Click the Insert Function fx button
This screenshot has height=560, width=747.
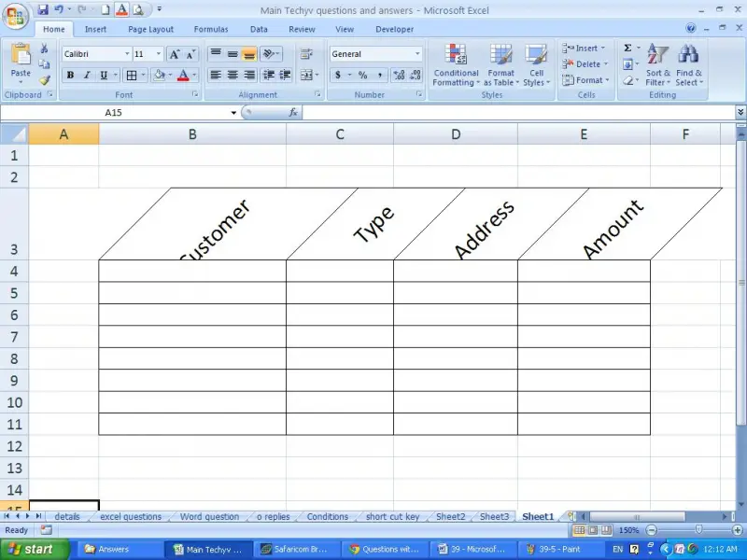tap(293, 112)
